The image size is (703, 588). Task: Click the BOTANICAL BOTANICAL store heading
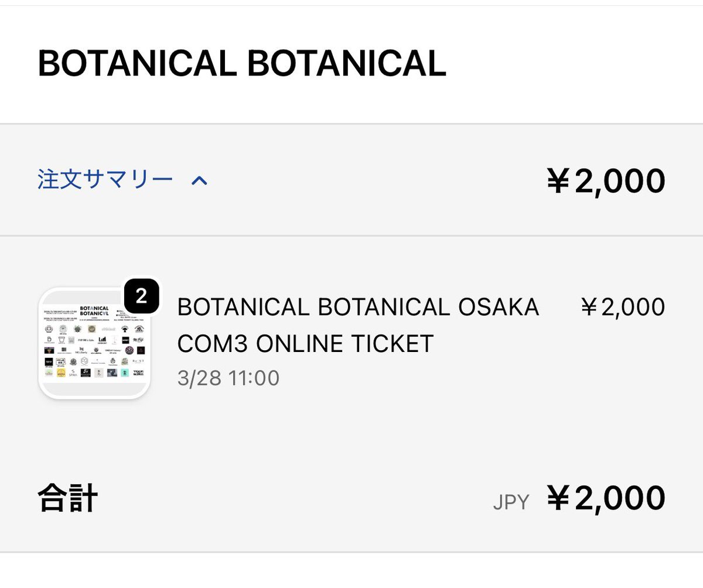coord(241,64)
